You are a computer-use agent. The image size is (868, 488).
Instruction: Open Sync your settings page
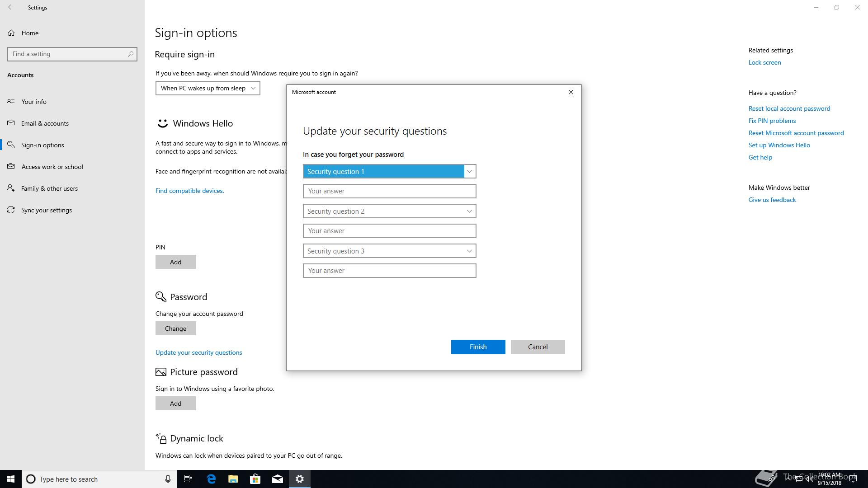coord(72,210)
